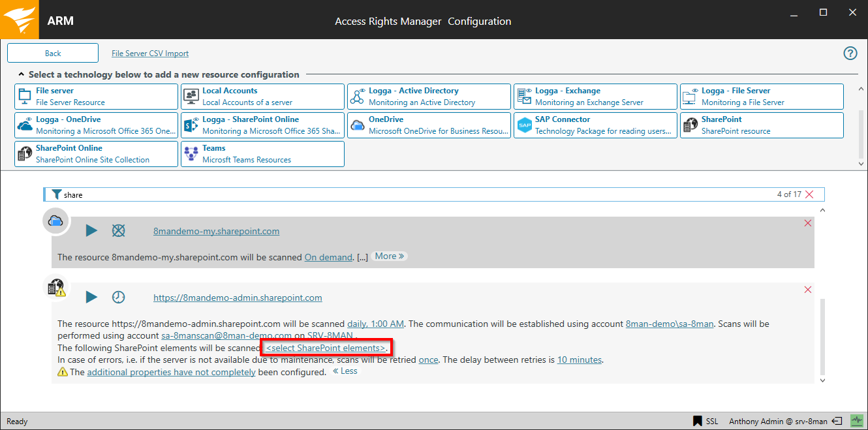Click the help question mark icon
The image size is (868, 430).
coord(850,54)
